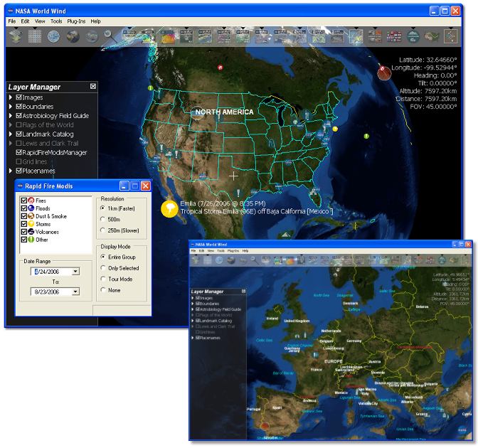Open the Help menu in main window

pyautogui.click(x=95, y=21)
